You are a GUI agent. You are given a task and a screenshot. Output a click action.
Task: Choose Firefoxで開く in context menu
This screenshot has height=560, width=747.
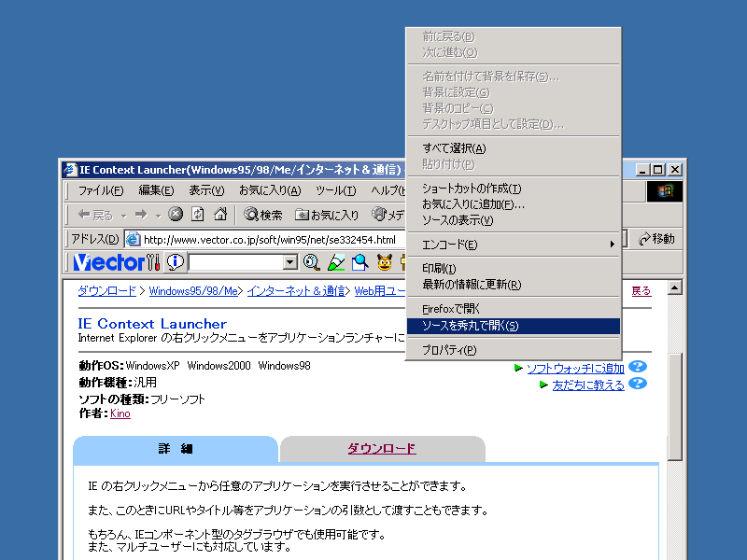[x=513, y=309]
